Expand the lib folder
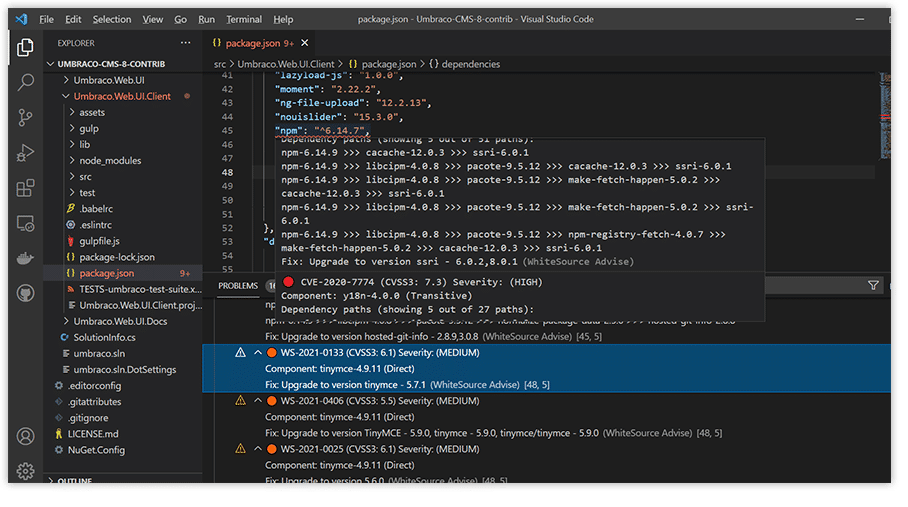The height and width of the screenshot is (507, 908). (72, 144)
